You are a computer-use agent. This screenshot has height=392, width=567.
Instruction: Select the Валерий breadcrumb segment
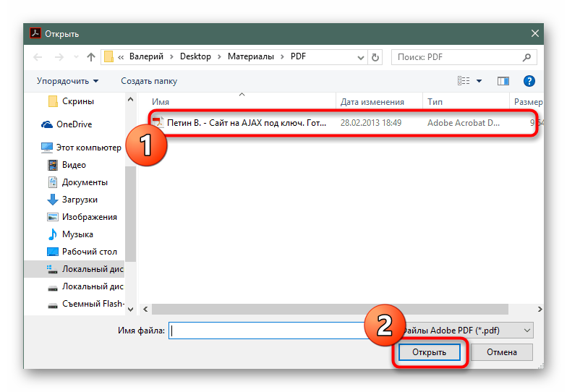146,56
